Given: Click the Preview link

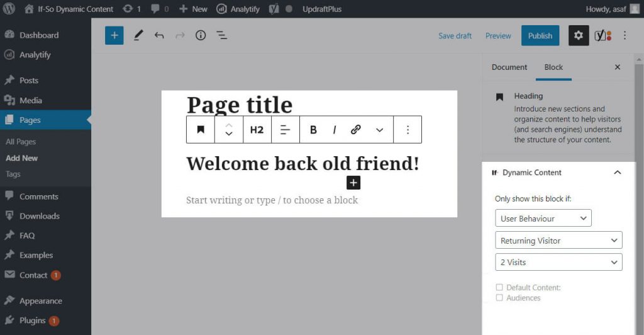Looking at the screenshot, I should [x=498, y=36].
